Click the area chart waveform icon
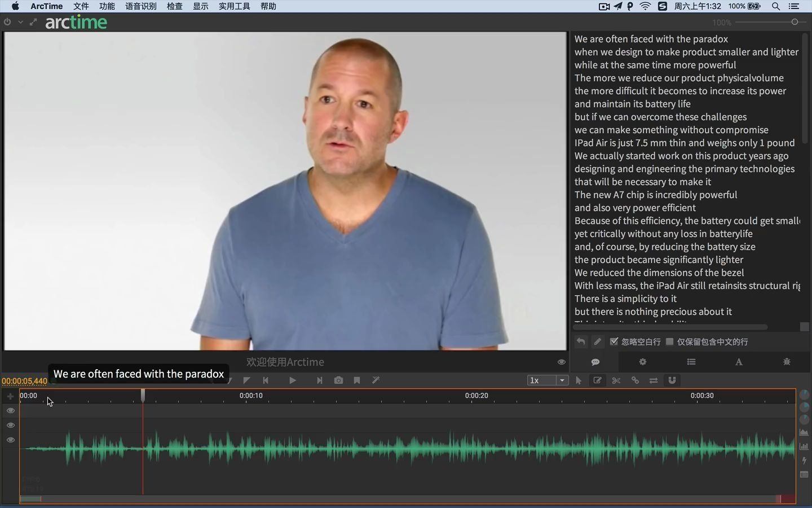Viewport: 812px width, 508px height. point(804,432)
